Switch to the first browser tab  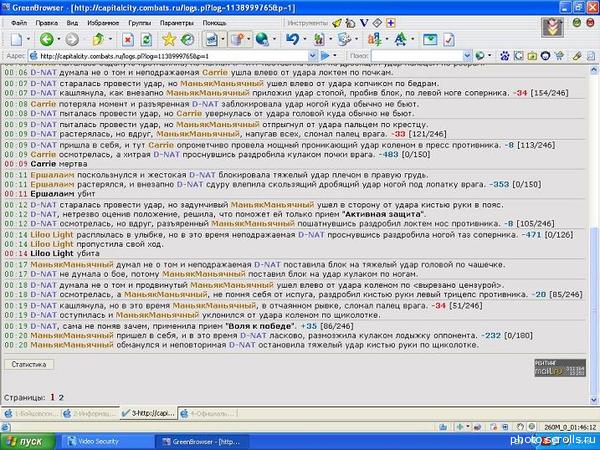coord(31,414)
